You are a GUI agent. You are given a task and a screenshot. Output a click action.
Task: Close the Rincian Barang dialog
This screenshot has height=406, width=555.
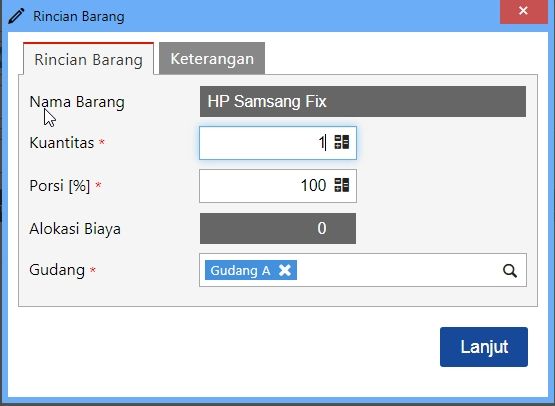point(523,11)
